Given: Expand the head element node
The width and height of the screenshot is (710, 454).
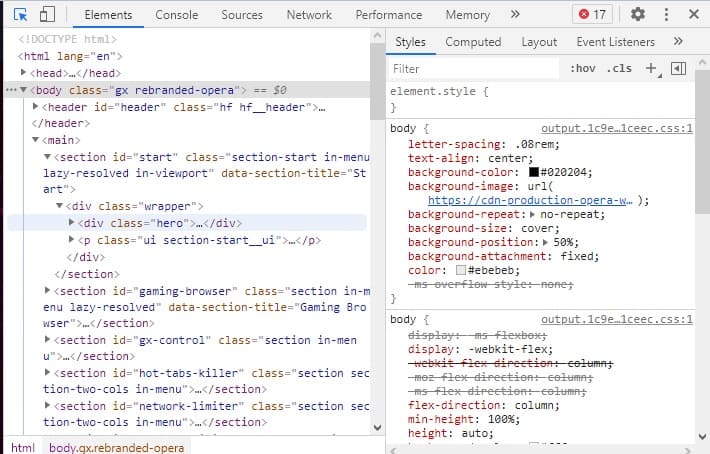Looking at the screenshot, I should pyautogui.click(x=25, y=73).
